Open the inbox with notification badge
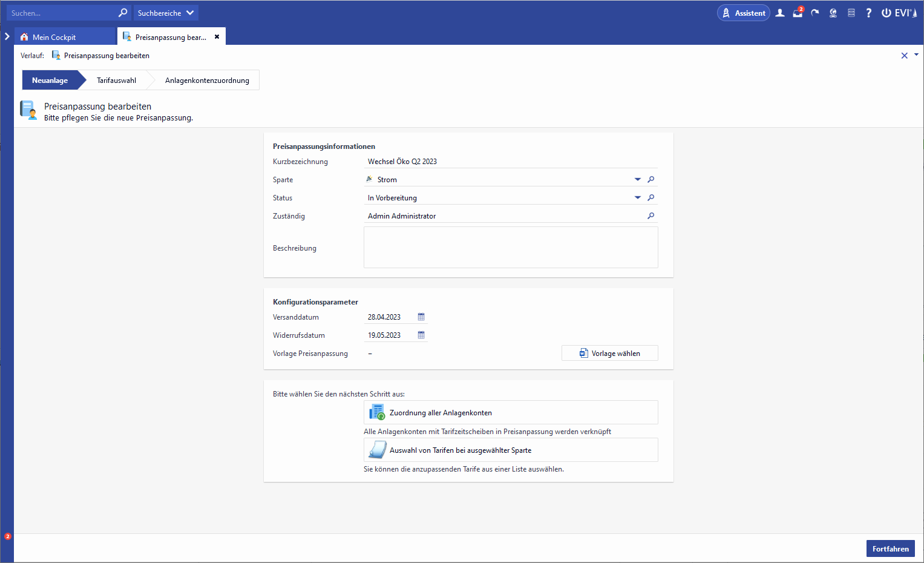This screenshot has width=924, height=563. coord(798,13)
